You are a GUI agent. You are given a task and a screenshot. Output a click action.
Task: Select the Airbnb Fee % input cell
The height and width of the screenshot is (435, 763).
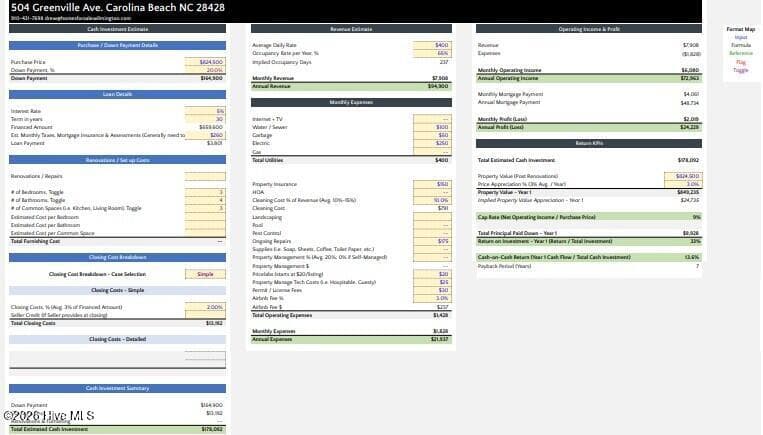point(432,298)
